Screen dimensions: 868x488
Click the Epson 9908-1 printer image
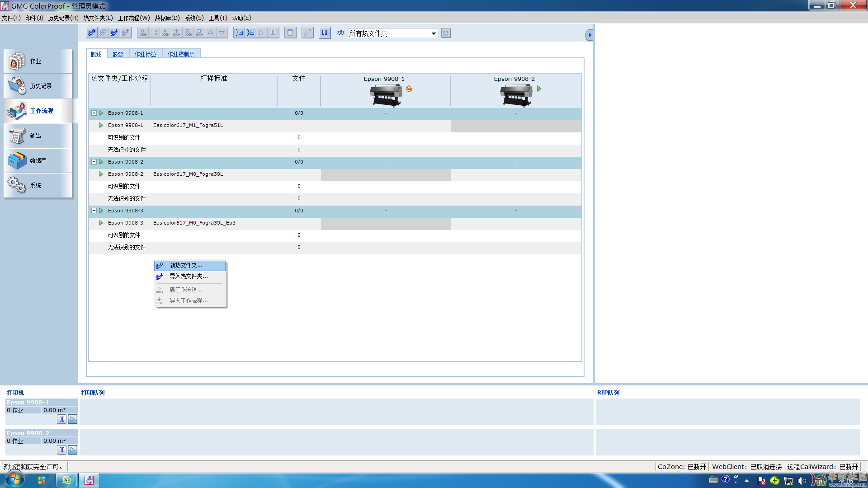point(386,95)
